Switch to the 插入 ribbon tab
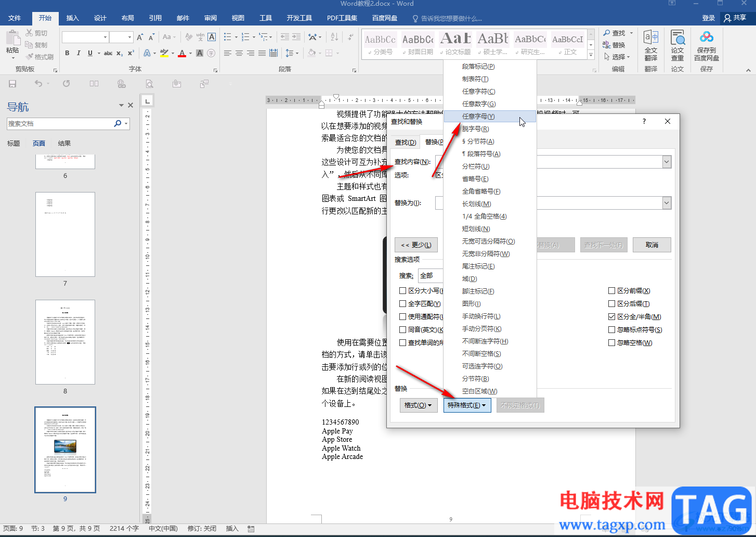Viewport: 756px width, 537px height. click(73, 18)
